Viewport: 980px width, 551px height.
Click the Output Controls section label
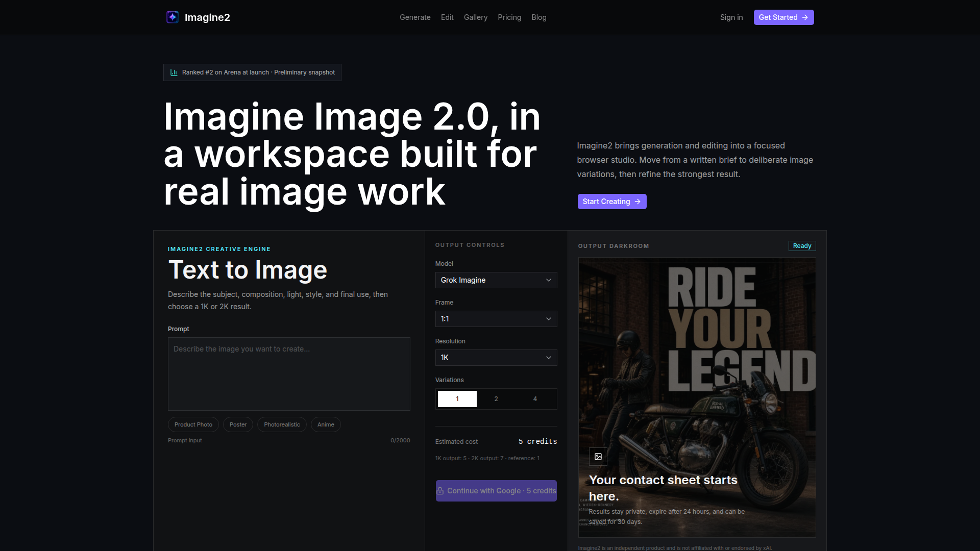coord(470,245)
